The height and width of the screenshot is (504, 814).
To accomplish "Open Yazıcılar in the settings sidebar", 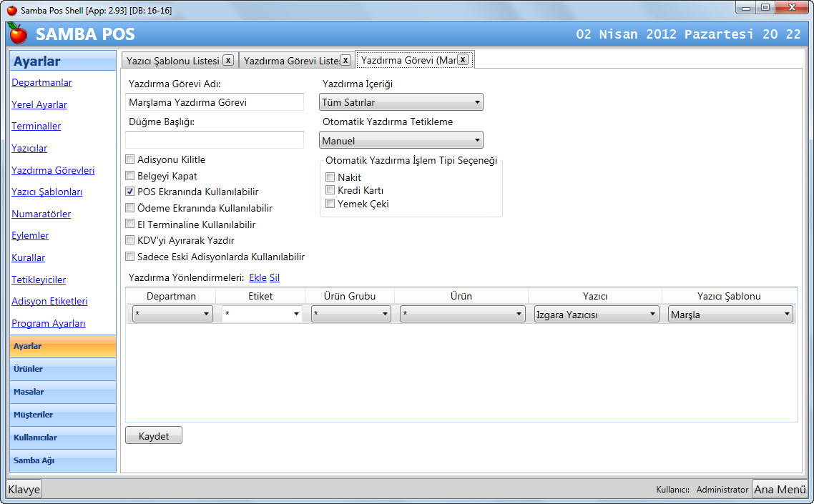I will 29,148.
